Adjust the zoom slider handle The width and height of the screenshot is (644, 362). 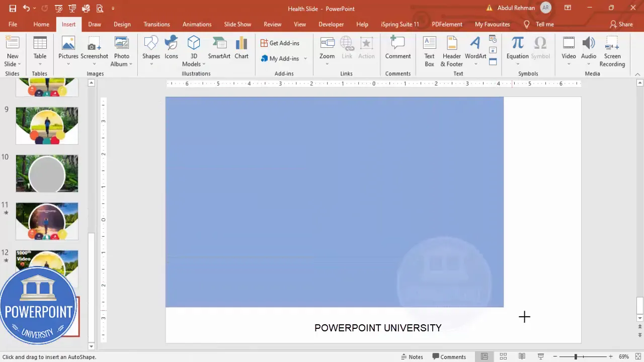(x=576, y=356)
